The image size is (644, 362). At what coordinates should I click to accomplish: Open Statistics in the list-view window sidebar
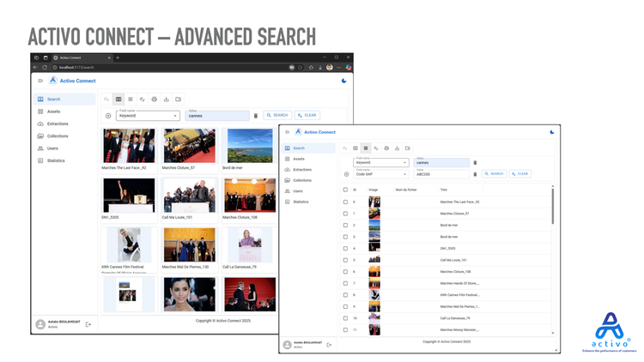(x=308, y=202)
